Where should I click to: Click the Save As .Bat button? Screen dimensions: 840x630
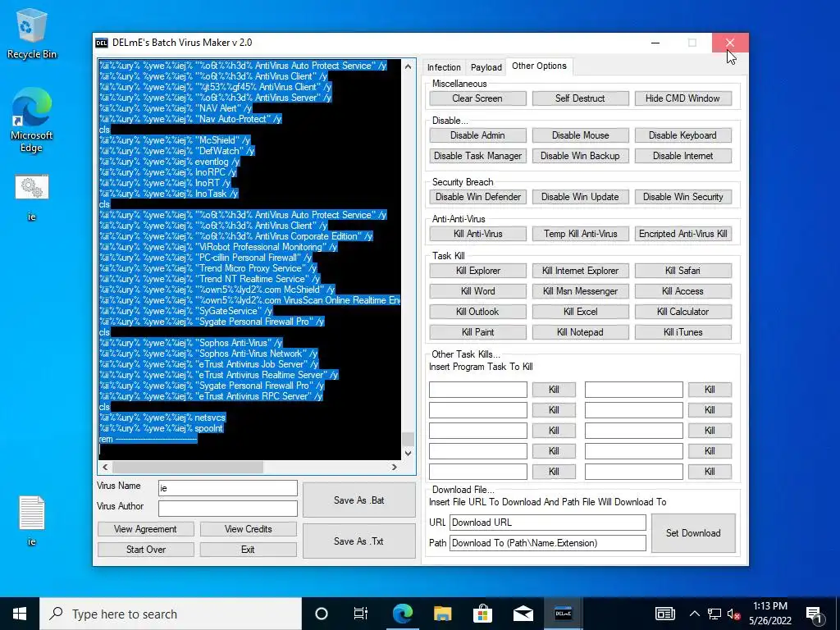tap(359, 500)
